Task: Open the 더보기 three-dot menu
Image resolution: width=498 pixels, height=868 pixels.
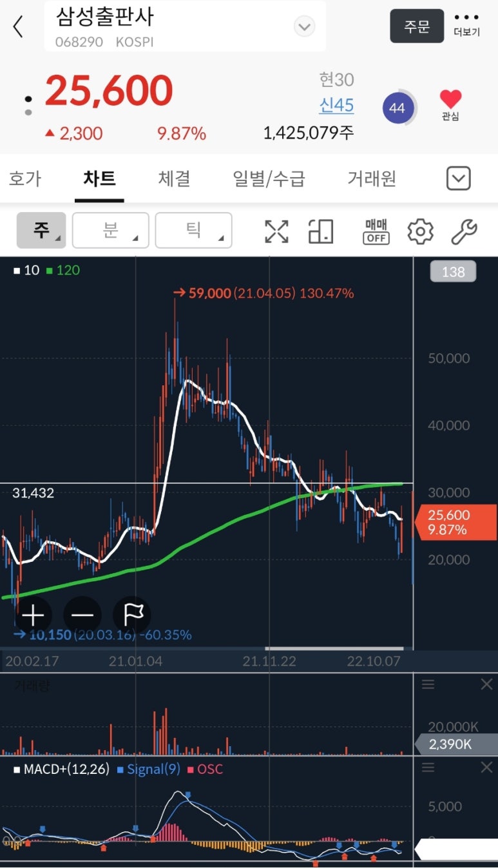Action: click(466, 24)
